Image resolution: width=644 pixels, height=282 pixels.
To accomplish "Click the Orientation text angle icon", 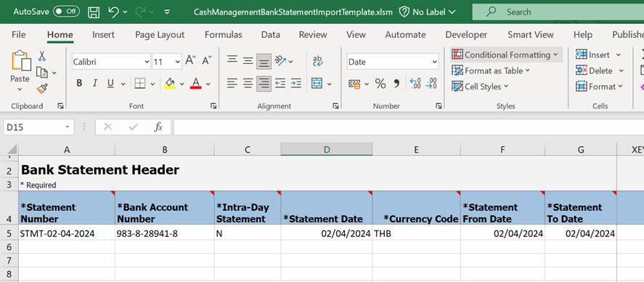I will coord(280,61).
